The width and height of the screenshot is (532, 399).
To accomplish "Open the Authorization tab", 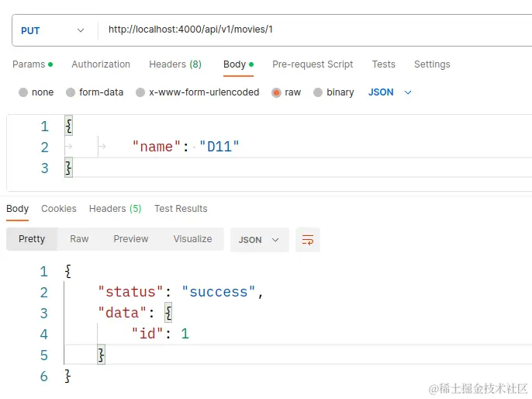I will (x=101, y=64).
